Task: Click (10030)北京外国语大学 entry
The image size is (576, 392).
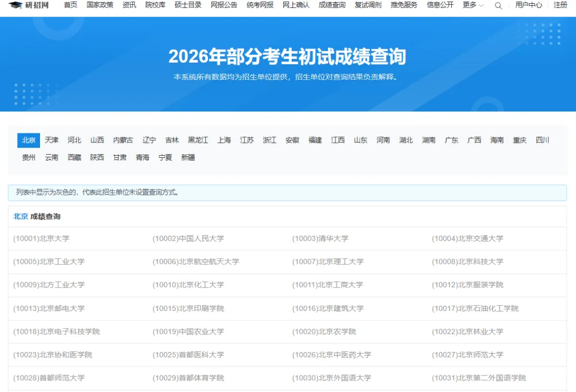Action: (332, 378)
